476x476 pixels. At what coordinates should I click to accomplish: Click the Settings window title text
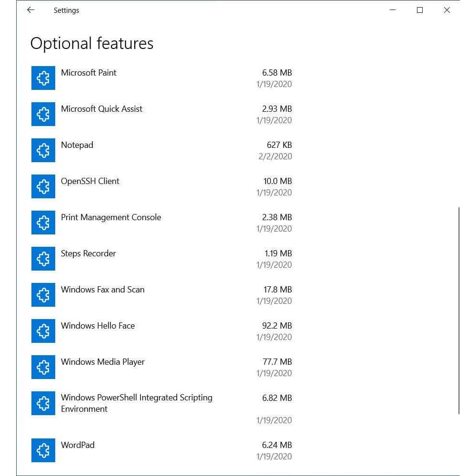(x=66, y=10)
